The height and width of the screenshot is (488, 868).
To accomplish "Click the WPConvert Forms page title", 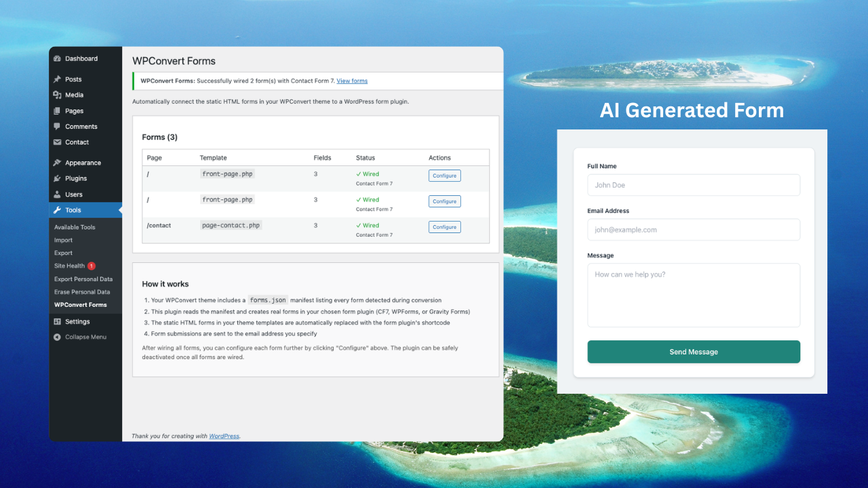I will [174, 61].
